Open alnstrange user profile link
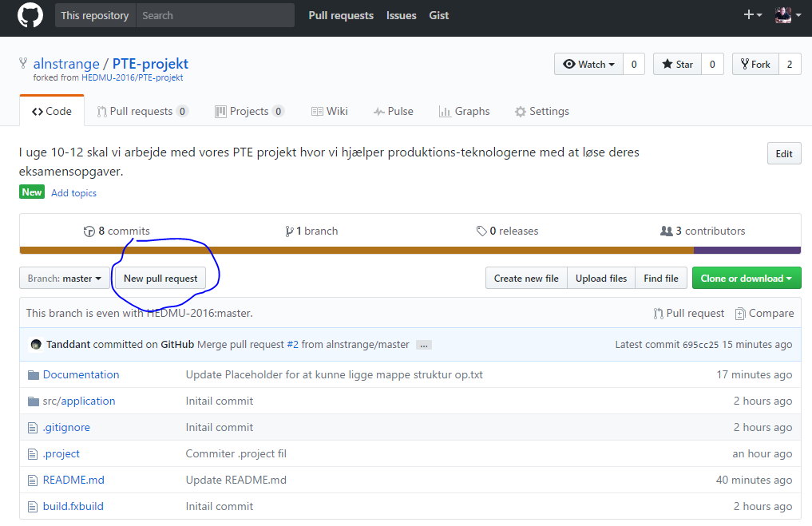The height and width of the screenshot is (526, 812). (x=66, y=64)
